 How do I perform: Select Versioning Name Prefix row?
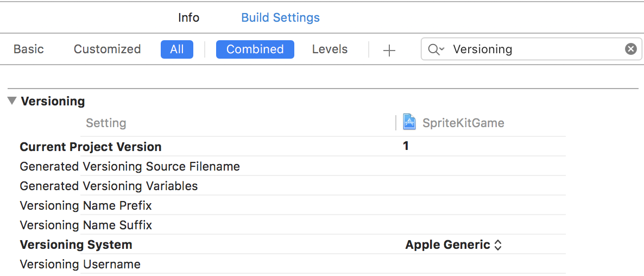click(293, 205)
